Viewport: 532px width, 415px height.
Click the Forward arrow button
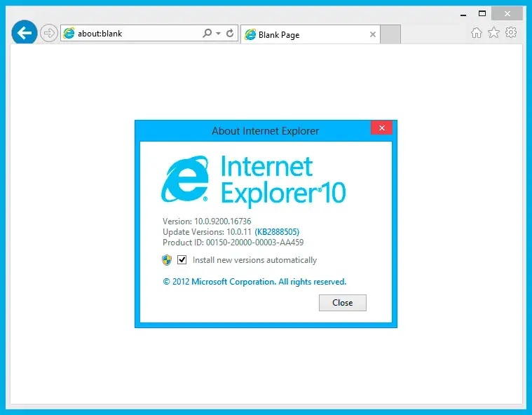49,33
